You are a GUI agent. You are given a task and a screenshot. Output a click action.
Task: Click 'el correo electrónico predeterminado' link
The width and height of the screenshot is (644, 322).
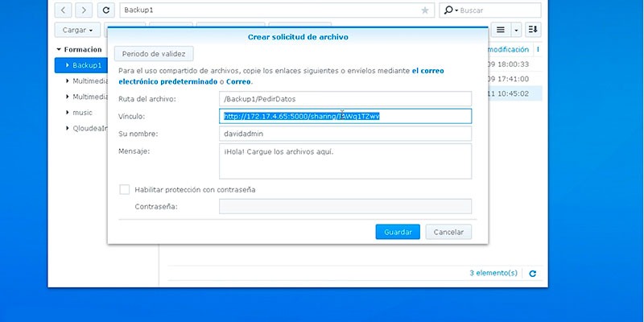[281, 76]
